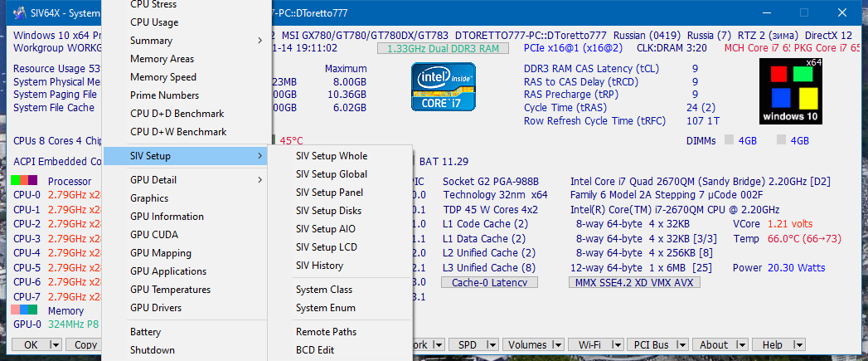Screen dimensions: 868x361
Task: Click the 1.33GHz Dual DDR3 RAM button
Action: tap(443, 48)
